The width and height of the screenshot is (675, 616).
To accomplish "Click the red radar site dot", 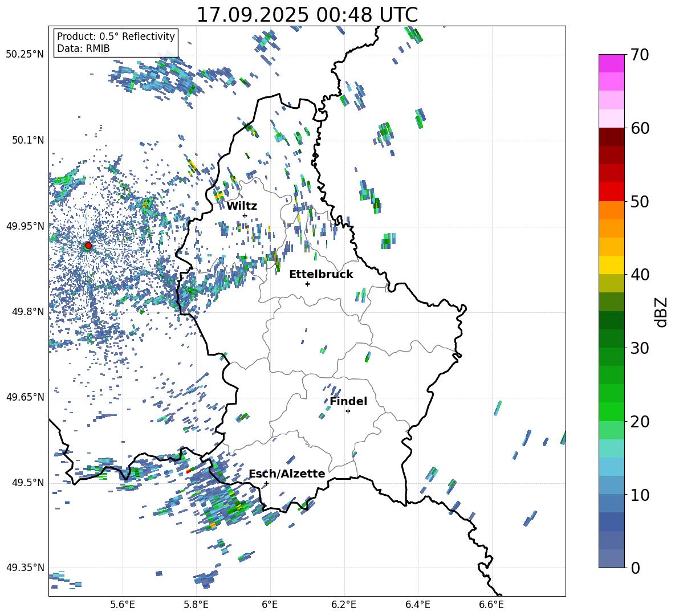I will (88, 245).
